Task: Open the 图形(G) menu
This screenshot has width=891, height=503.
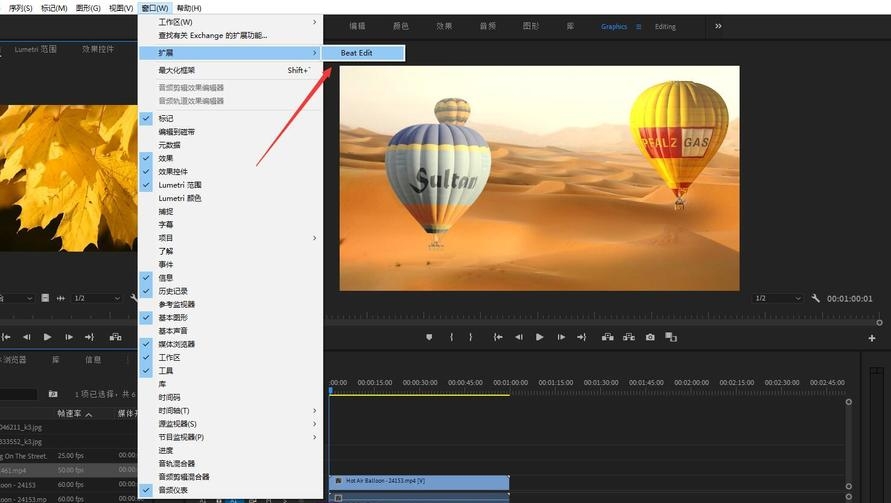Action: click(x=88, y=8)
